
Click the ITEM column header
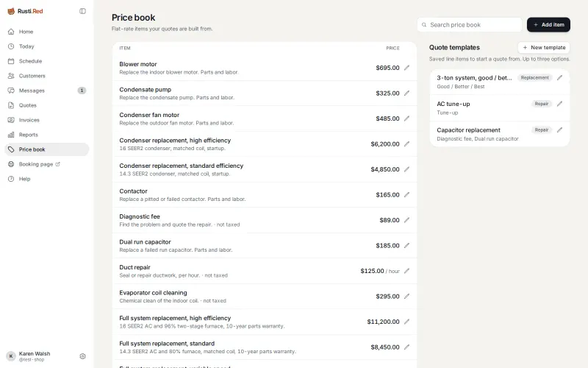[x=125, y=48]
